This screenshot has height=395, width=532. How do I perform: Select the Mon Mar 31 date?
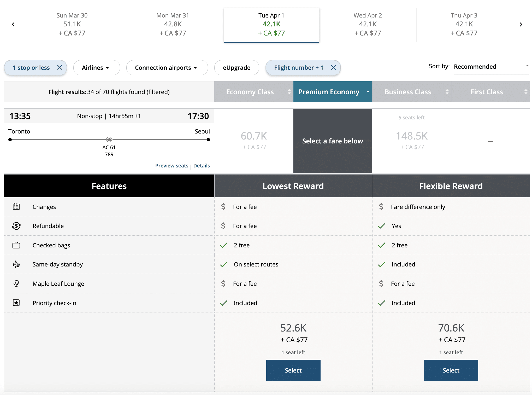pos(173,24)
